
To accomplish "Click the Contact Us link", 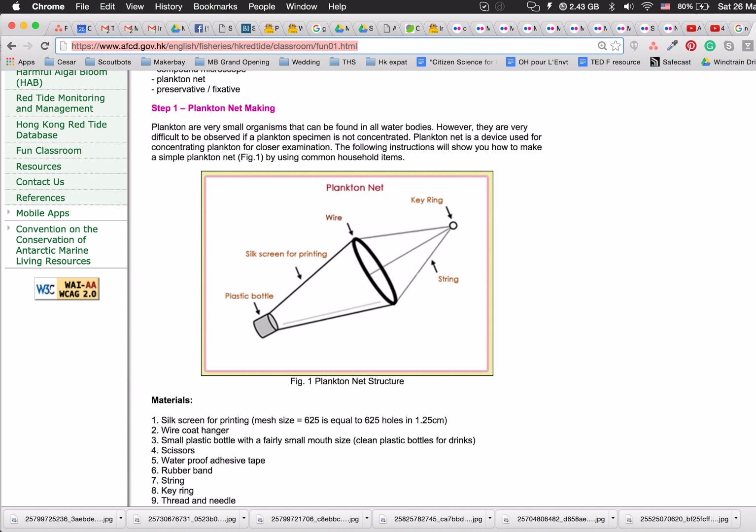I will point(39,182).
